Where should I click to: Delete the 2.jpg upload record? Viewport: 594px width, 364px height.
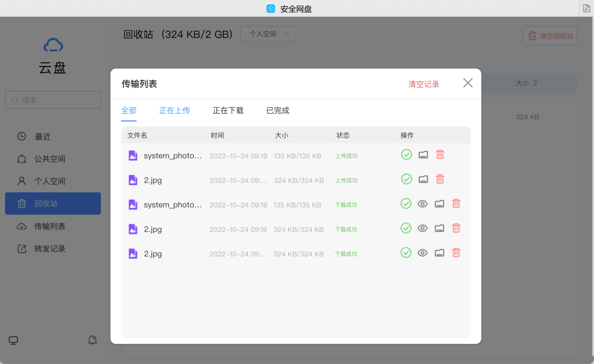click(x=439, y=179)
